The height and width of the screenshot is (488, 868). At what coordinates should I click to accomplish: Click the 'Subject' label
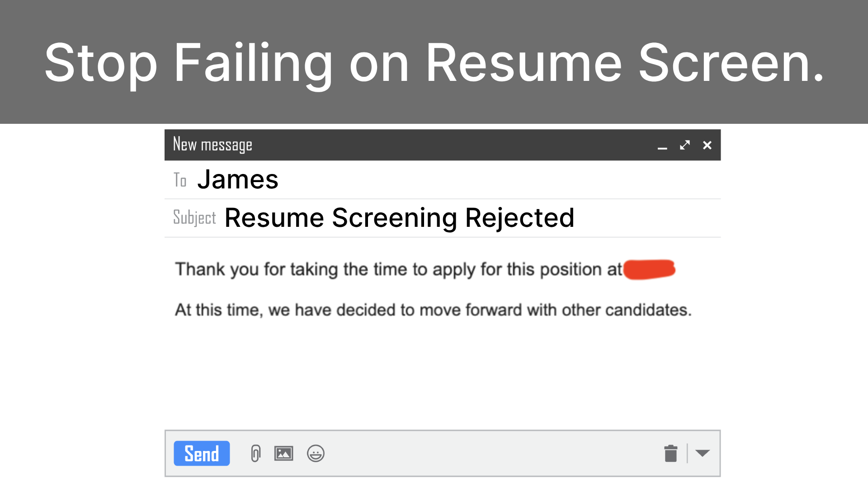[194, 218]
